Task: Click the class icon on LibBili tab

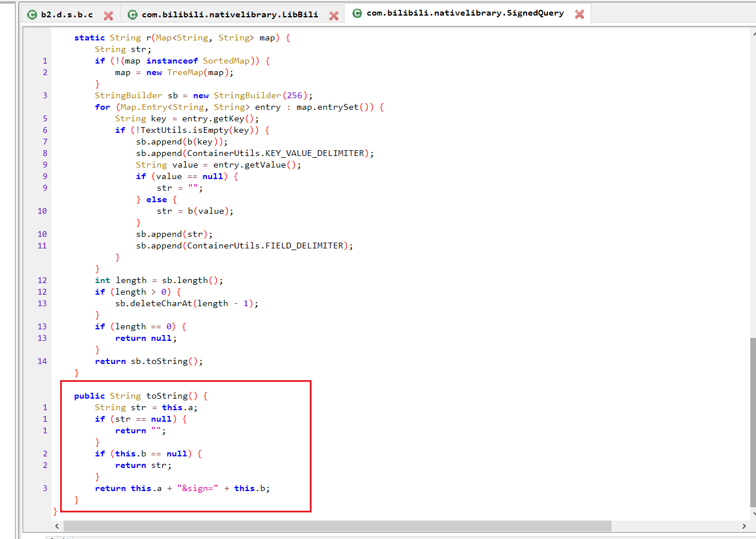Action: (x=132, y=14)
